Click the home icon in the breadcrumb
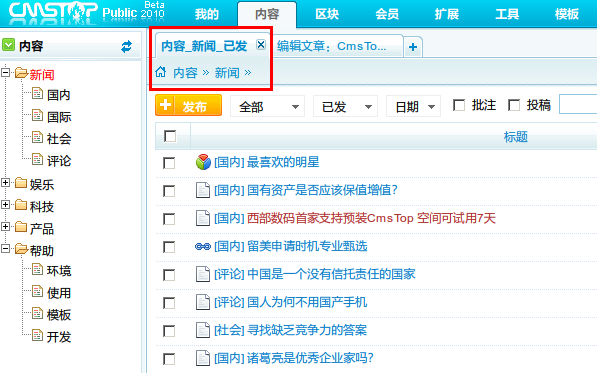Screen dimensions: 597x373 click(x=161, y=71)
